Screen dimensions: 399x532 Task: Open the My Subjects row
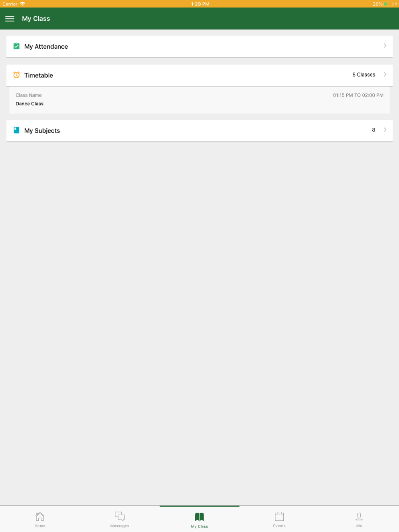coord(199,131)
